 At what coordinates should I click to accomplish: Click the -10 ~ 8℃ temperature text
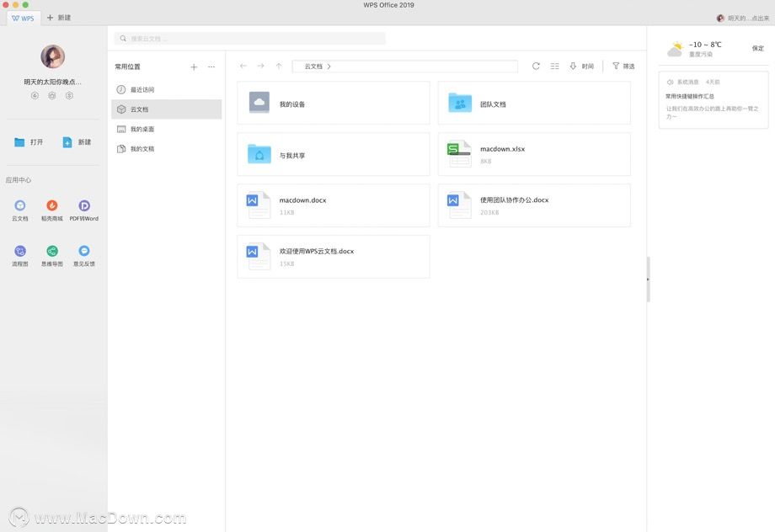point(705,45)
